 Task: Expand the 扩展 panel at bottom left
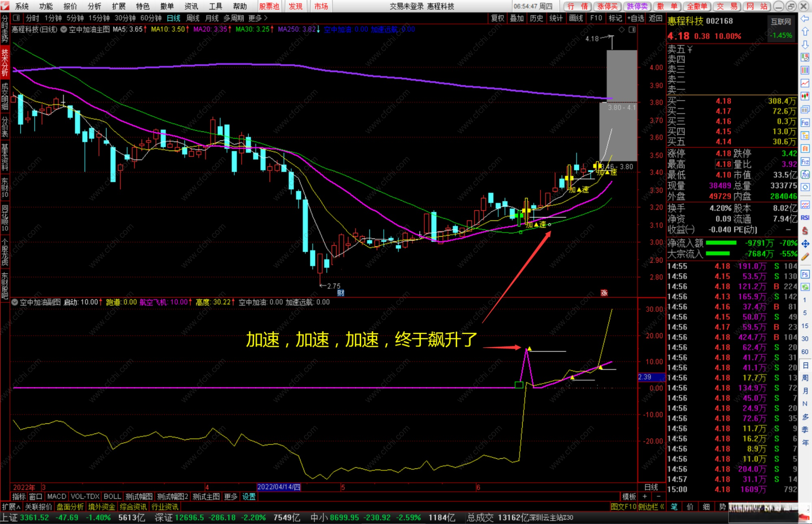pyautogui.click(x=11, y=507)
